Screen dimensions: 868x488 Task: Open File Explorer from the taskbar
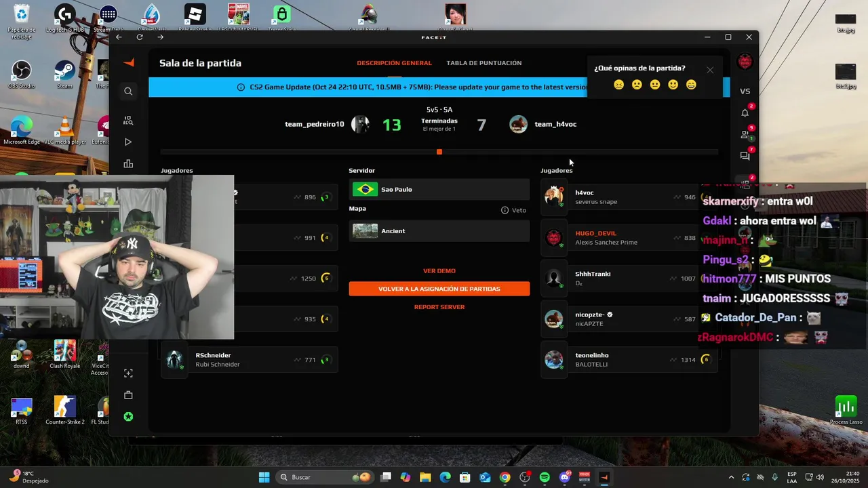click(x=425, y=477)
